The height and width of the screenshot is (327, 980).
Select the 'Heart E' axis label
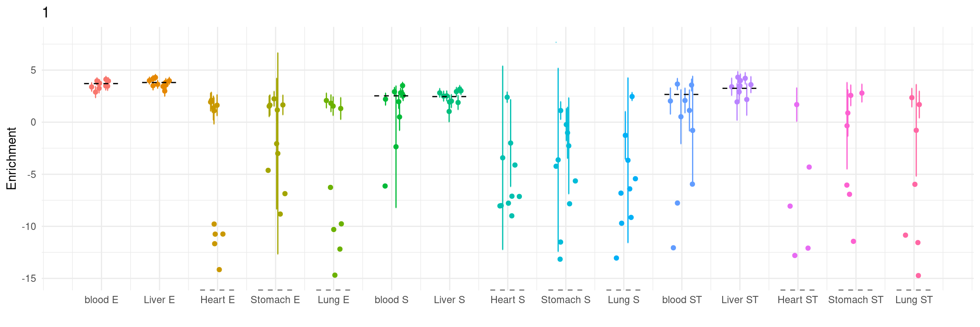[217, 300]
